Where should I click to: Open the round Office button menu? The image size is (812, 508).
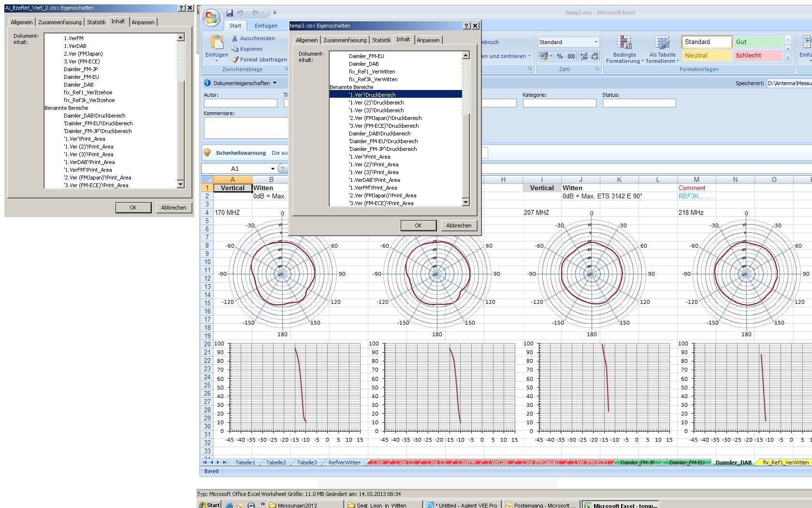pos(211,18)
